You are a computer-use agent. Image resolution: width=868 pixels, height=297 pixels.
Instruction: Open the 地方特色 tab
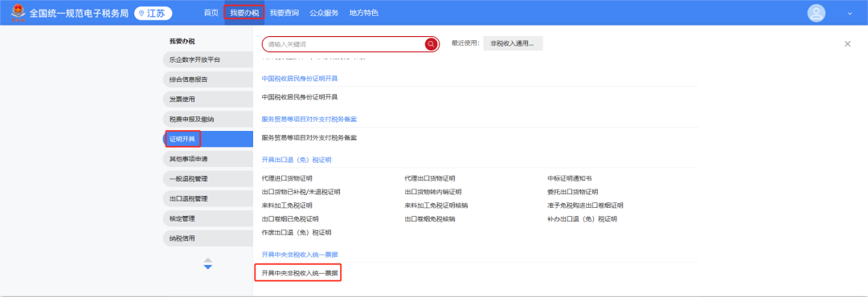coord(364,13)
